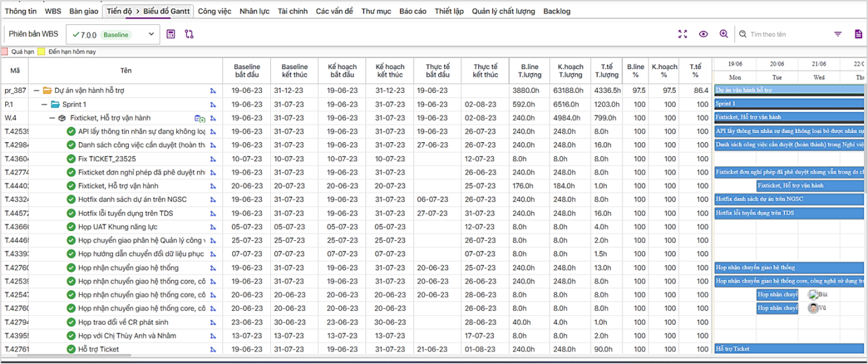Screen dimensions: 868x364
Task: Click green check of Họp với Chị Thùy Anh
Action: (71, 336)
